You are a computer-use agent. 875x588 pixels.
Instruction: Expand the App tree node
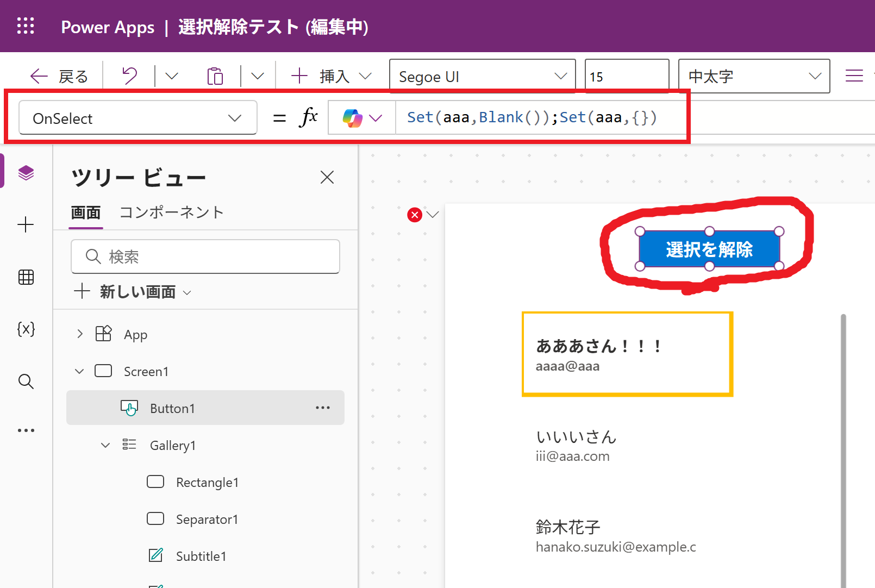coord(80,334)
